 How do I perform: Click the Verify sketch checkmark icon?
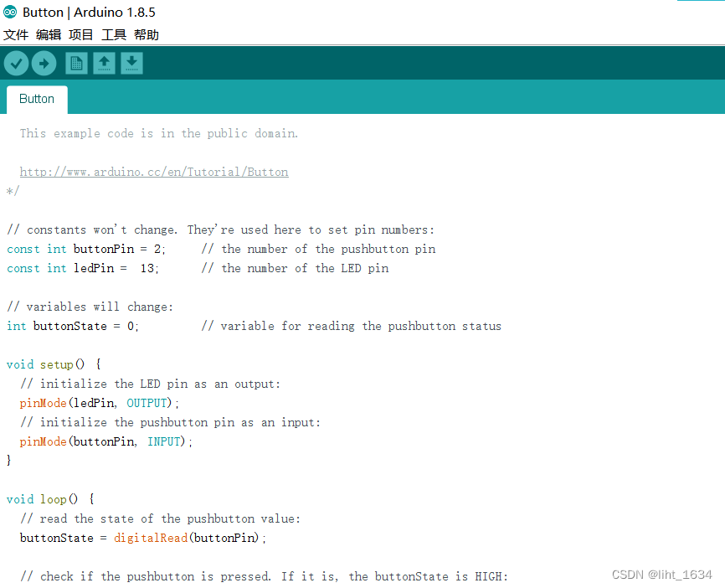[16, 63]
